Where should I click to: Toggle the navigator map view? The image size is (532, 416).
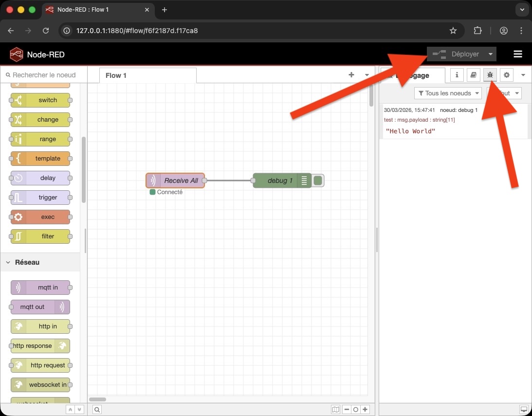(x=335, y=409)
